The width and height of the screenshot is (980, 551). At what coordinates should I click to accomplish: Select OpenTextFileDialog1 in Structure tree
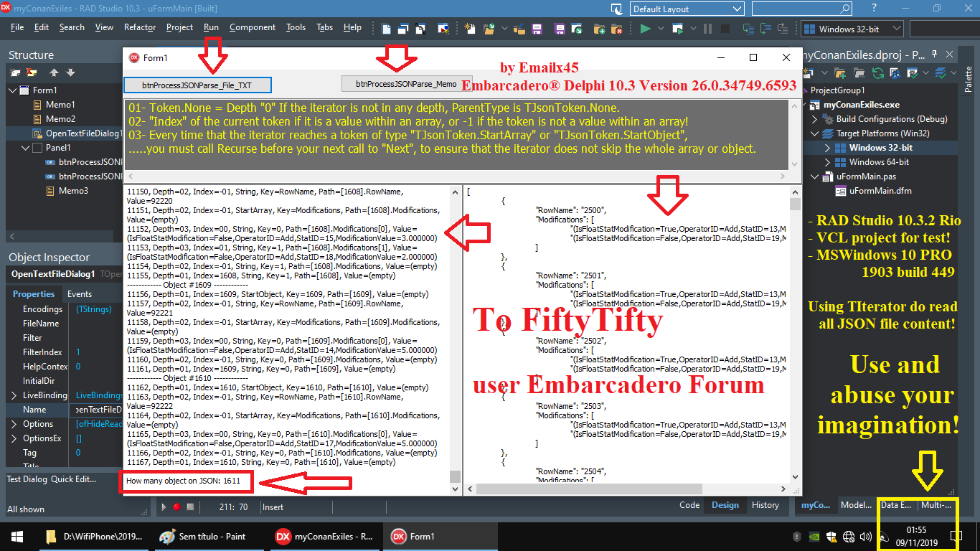[83, 133]
